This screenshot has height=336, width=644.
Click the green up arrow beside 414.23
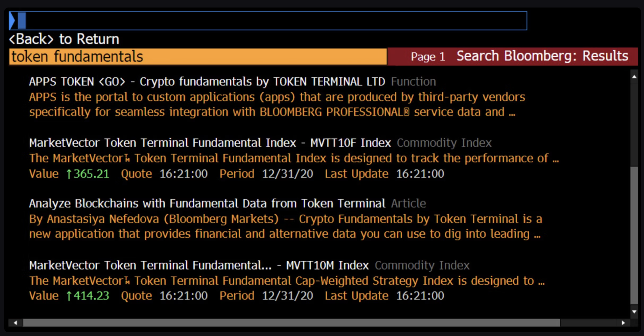point(69,296)
